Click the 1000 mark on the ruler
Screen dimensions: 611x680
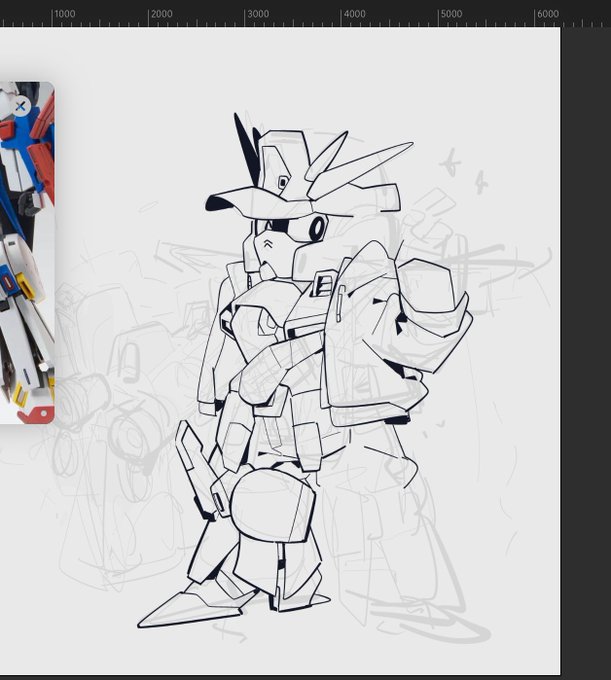(x=65, y=14)
